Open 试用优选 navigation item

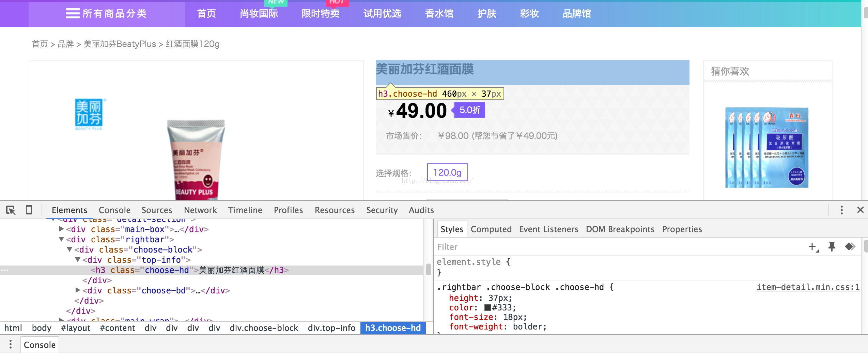[x=382, y=13]
